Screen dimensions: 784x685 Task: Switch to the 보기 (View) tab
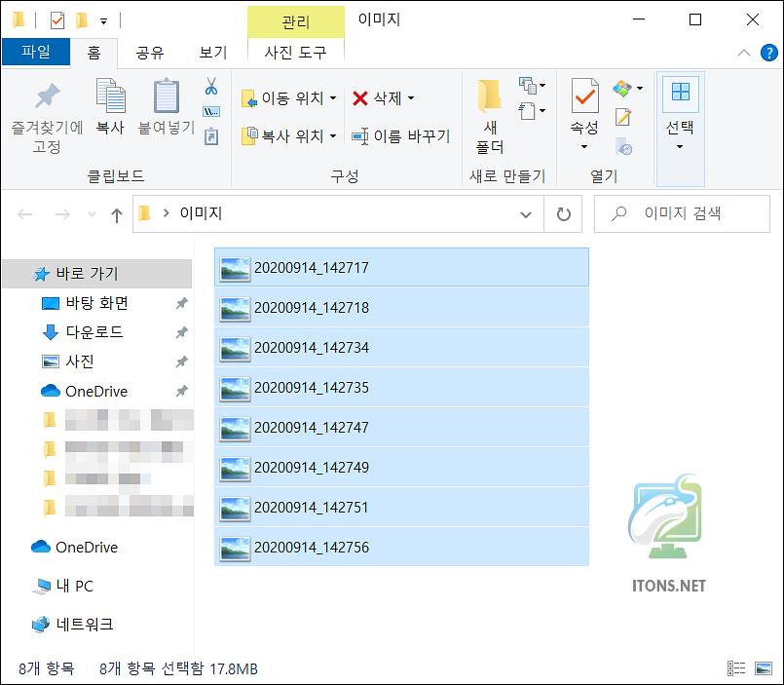[213, 53]
